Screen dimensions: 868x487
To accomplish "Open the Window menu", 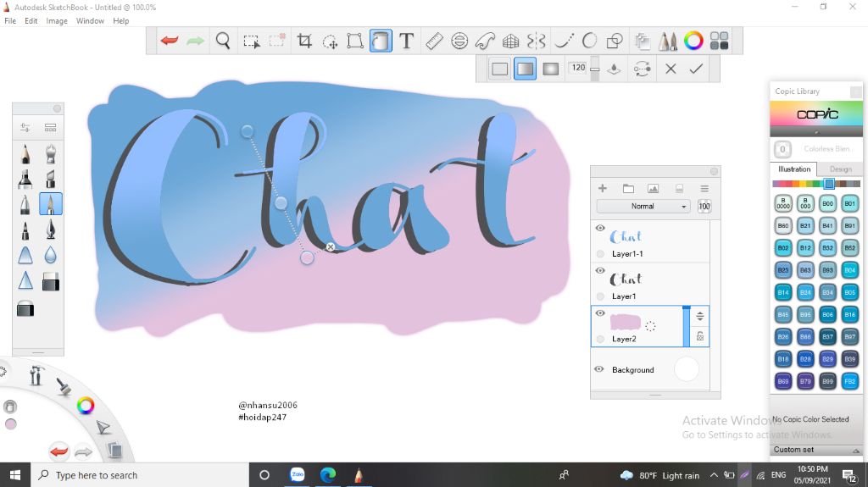I will point(90,21).
